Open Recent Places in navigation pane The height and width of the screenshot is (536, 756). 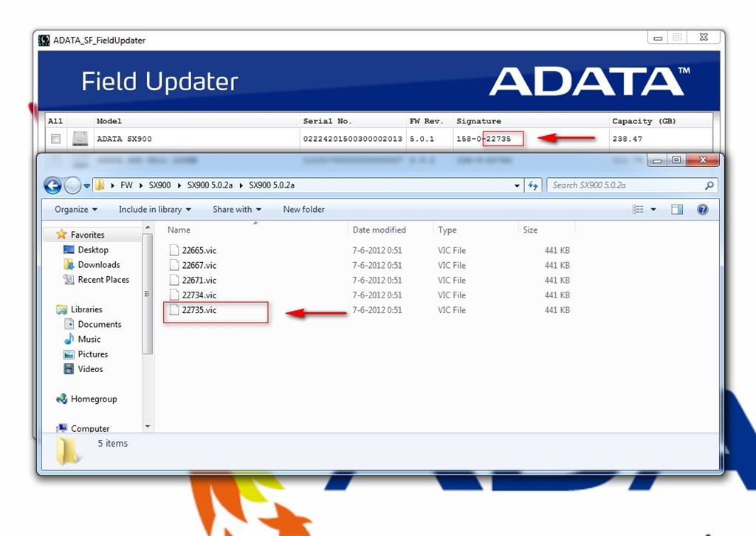tap(103, 280)
